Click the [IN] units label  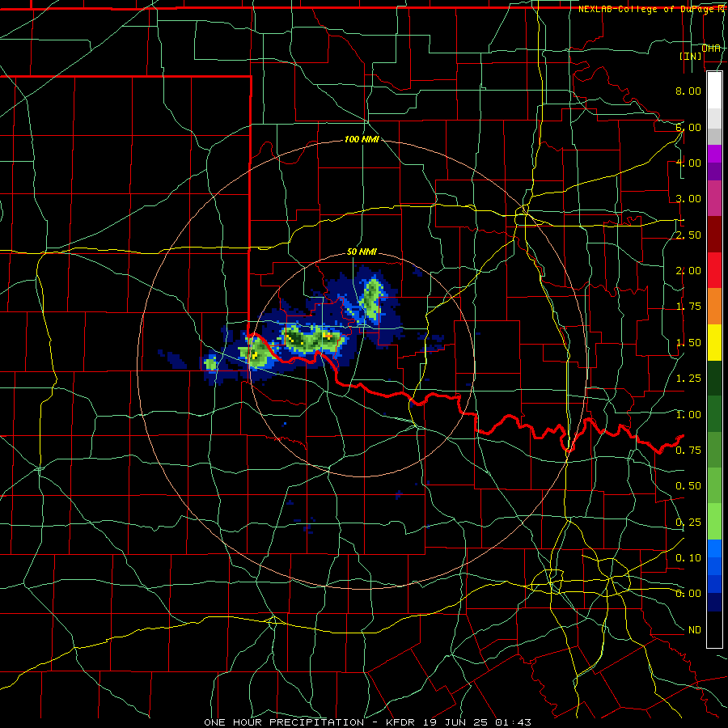[x=691, y=56]
